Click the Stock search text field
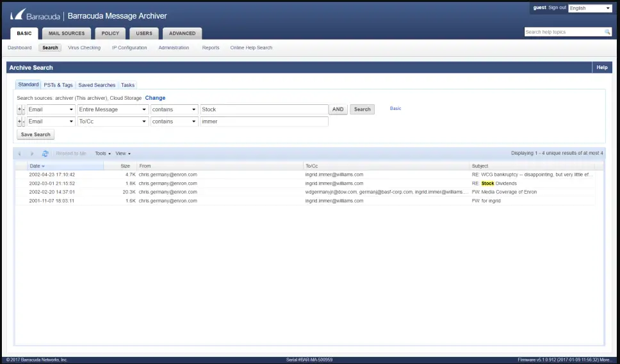Viewport: 620px width, 364px height. (264, 109)
